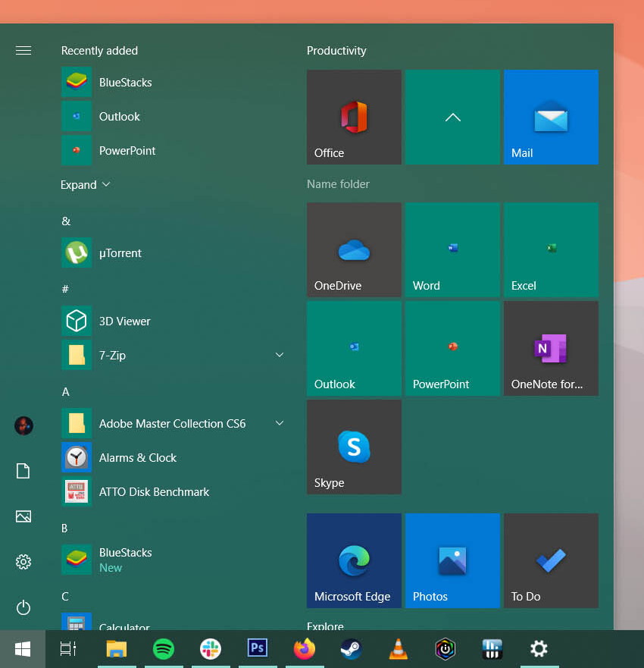Launch Steam from the taskbar
Screen dimensions: 644x668
pos(351,649)
